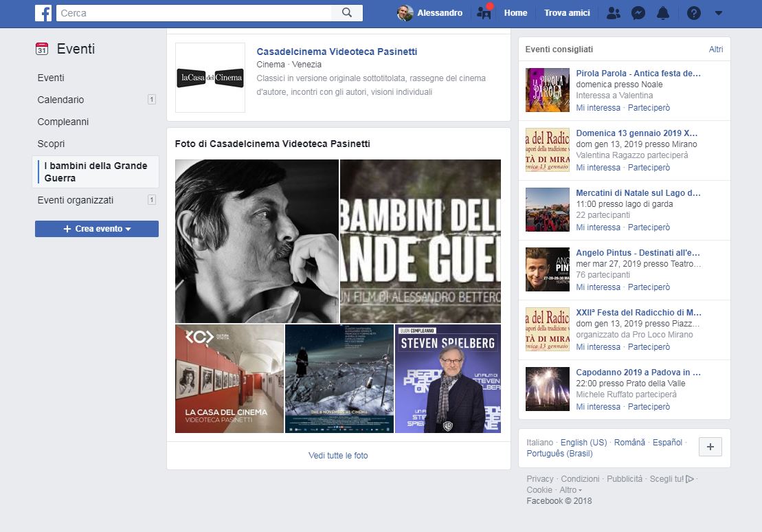Click Mi interessa for Pirola Parola

tap(598, 107)
